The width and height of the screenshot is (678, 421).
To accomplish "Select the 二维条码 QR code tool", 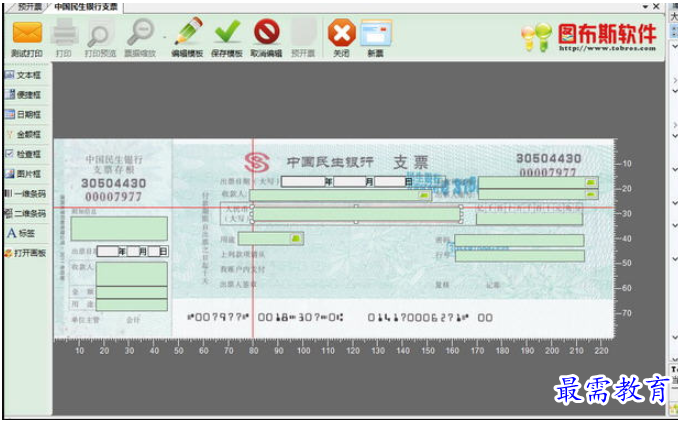I will (25, 214).
